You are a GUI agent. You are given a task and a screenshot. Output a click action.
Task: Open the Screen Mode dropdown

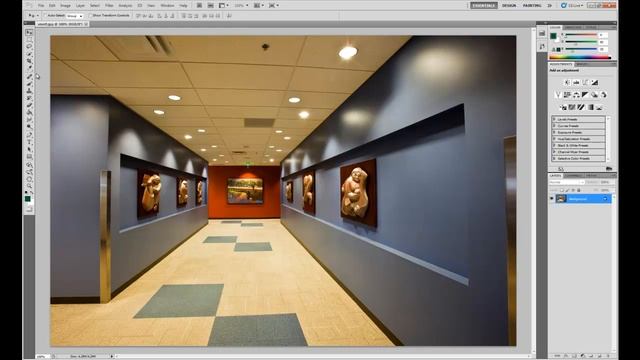click(x=273, y=6)
